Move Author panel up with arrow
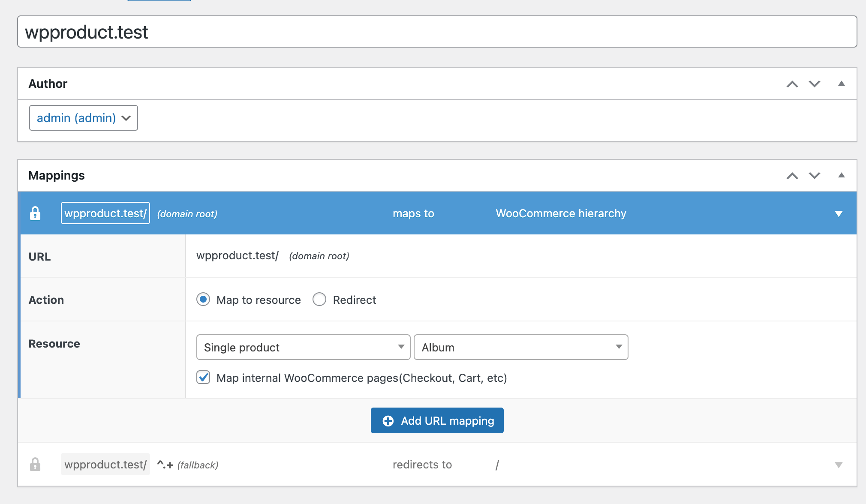This screenshot has width=866, height=504. (792, 84)
